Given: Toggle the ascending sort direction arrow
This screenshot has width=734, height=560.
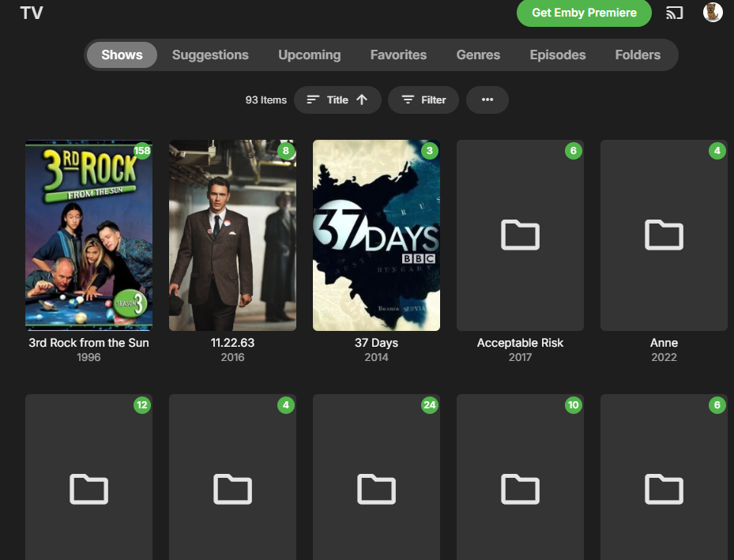Looking at the screenshot, I should [x=362, y=100].
